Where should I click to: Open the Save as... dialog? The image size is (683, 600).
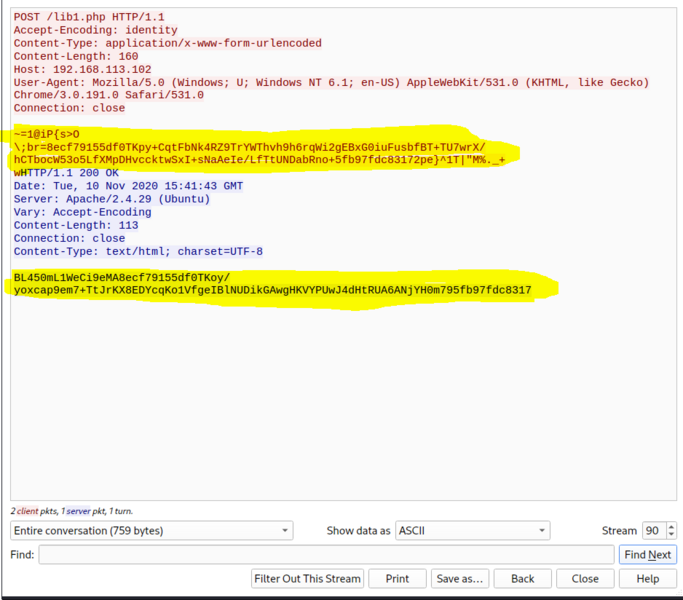pos(460,578)
